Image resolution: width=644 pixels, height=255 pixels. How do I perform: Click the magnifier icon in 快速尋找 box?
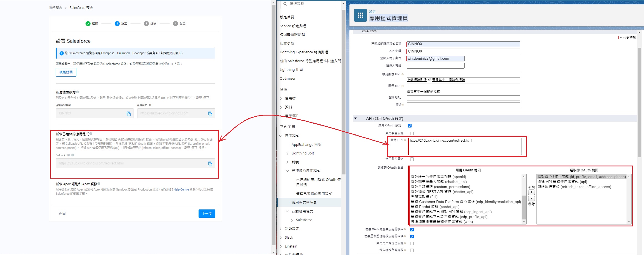pyautogui.click(x=285, y=4)
